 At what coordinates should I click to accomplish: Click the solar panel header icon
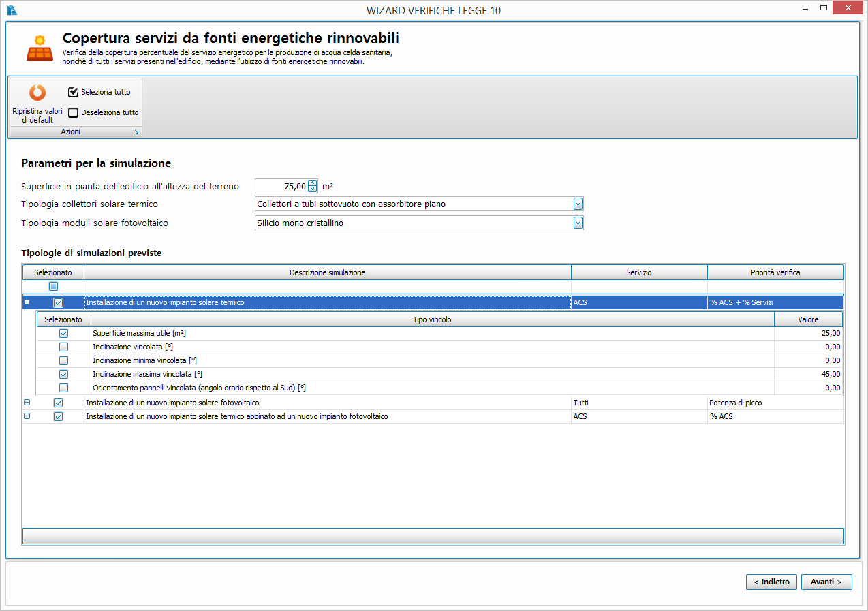[x=40, y=48]
